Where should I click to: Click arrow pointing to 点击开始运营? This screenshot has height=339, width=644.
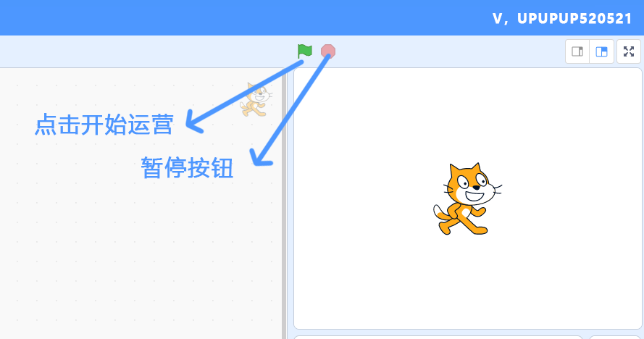tap(243, 96)
